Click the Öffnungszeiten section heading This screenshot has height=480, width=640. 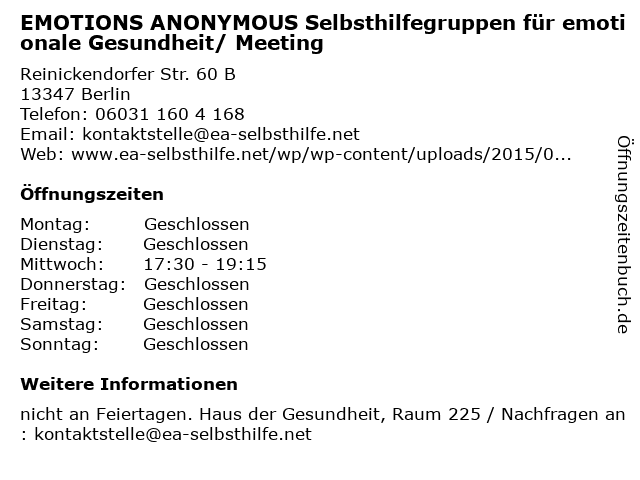92,194
